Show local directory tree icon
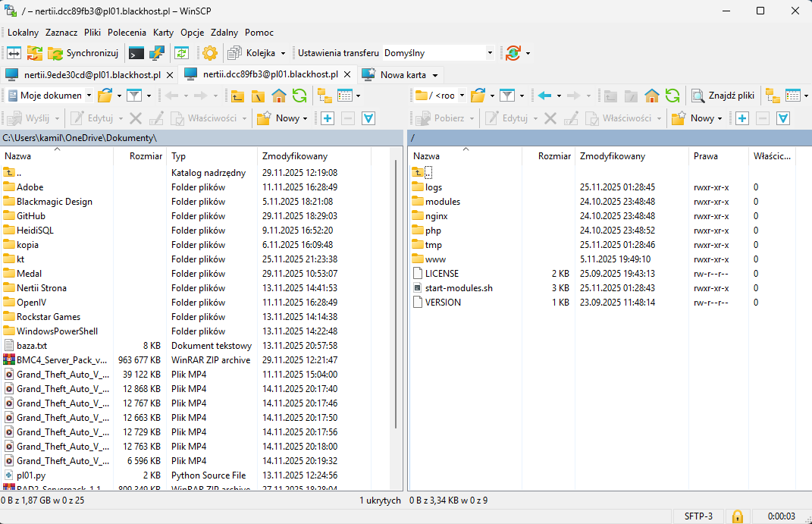Viewport: 812px width, 524px height. (x=324, y=96)
